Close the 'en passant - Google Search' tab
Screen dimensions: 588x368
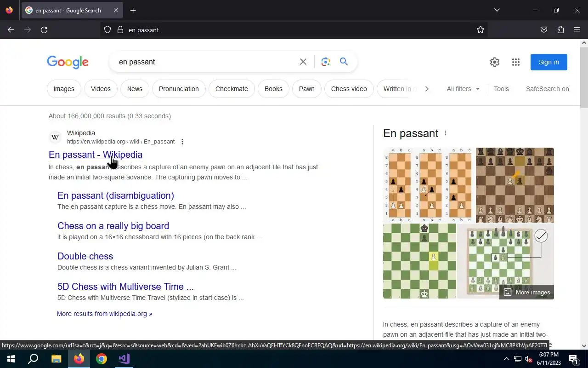pyautogui.click(x=116, y=10)
